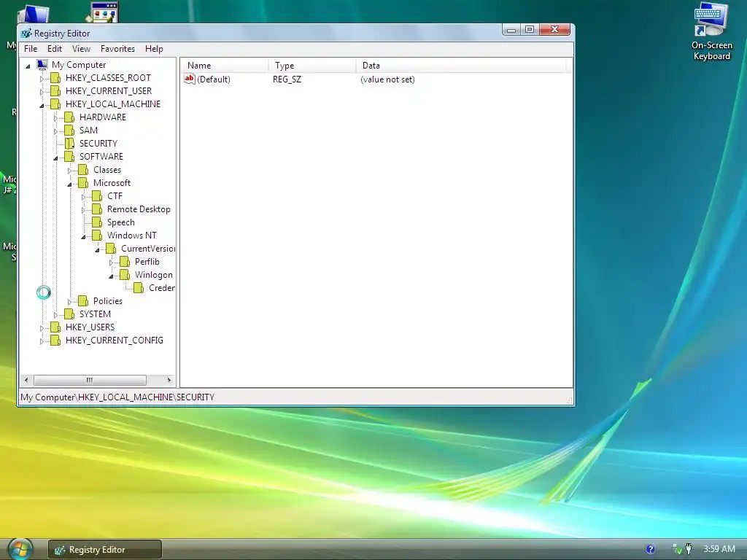Open the On-Screen Keyboard desktop shortcut
The height and width of the screenshot is (560, 747).
pos(711,31)
